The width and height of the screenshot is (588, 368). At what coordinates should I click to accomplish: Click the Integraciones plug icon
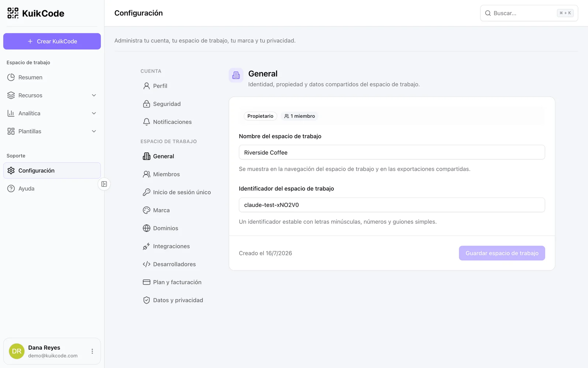pos(146,246)
